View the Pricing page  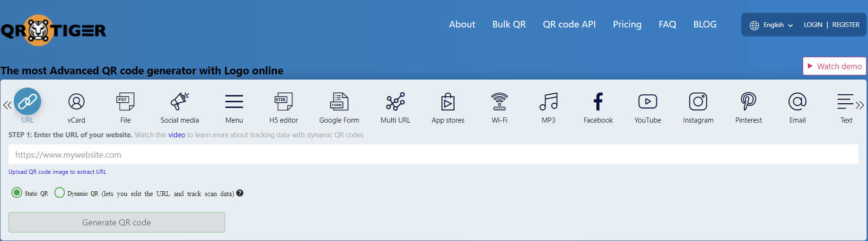(627, 24)
